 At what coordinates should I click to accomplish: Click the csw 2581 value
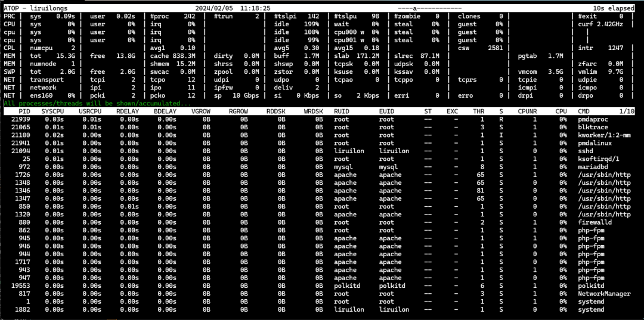pos(481,48)
